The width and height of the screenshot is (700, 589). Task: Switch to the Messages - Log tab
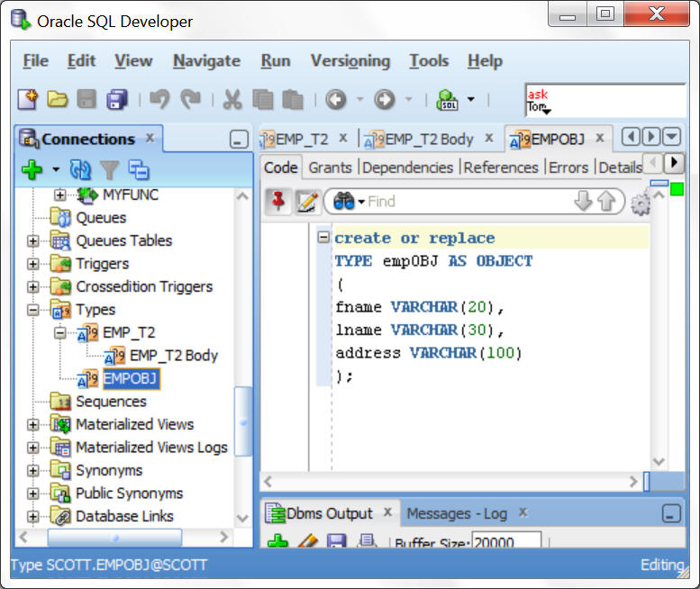[457, 513]
